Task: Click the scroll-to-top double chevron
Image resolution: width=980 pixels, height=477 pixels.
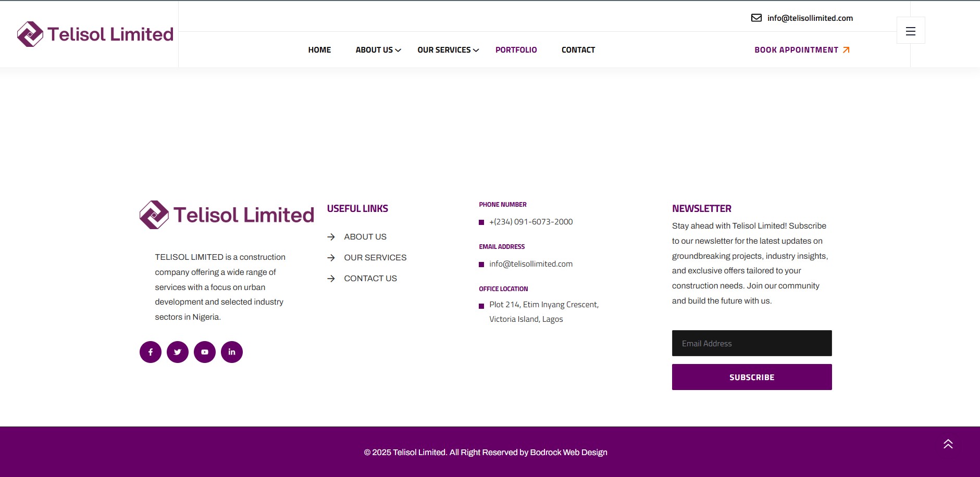Action: coord(948,444)
